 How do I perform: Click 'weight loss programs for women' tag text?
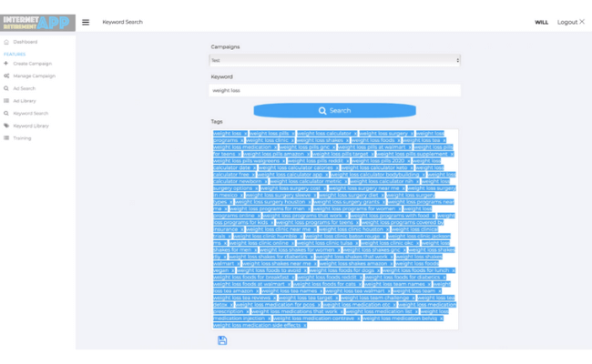tap(354, 209)
